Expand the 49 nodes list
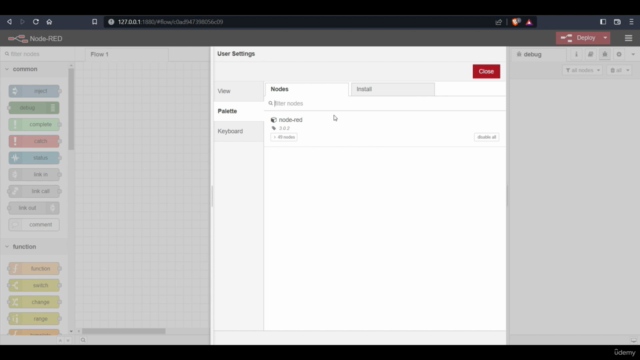 click(284, 137)
